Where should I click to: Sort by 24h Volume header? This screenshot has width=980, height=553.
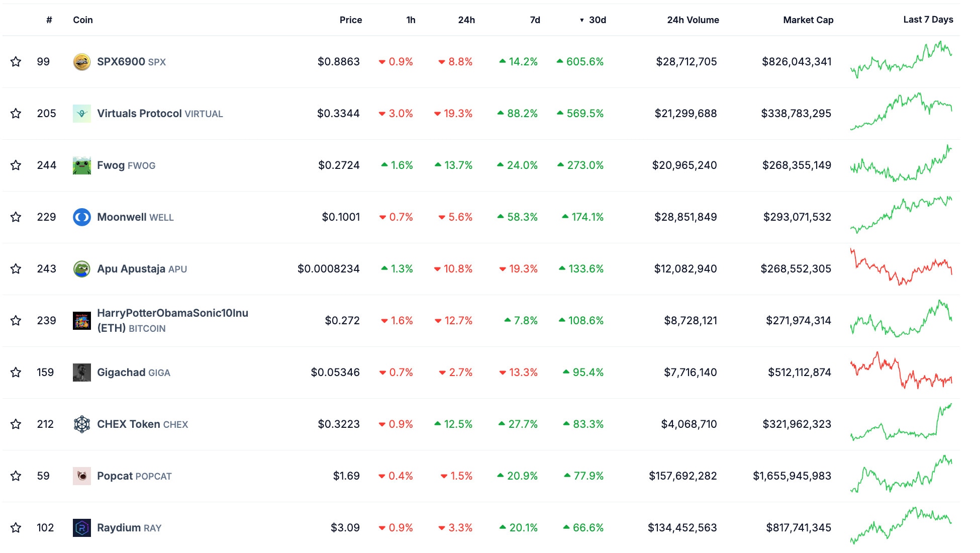coord(693,20)
